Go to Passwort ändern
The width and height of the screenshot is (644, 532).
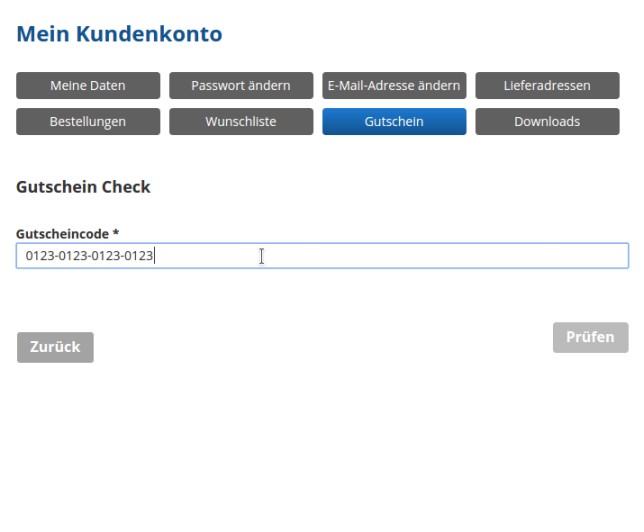241,86
